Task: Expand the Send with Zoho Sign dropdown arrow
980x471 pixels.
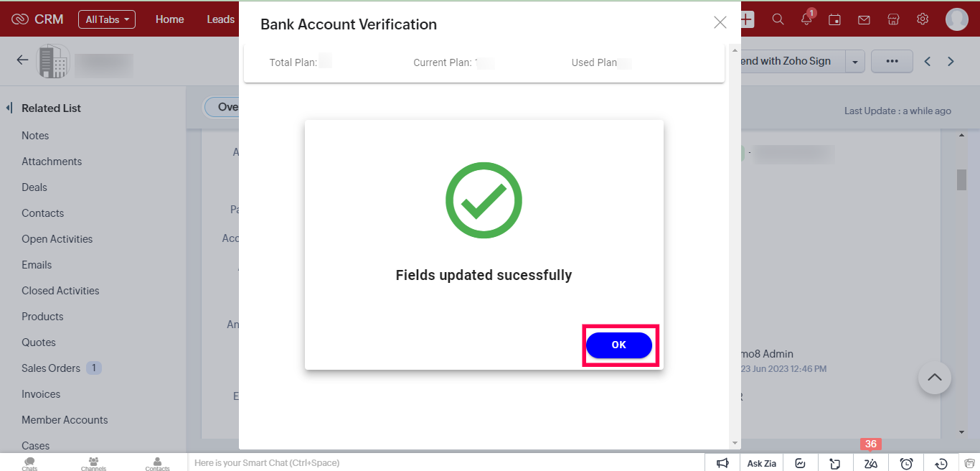Action: tap(855, 62)
